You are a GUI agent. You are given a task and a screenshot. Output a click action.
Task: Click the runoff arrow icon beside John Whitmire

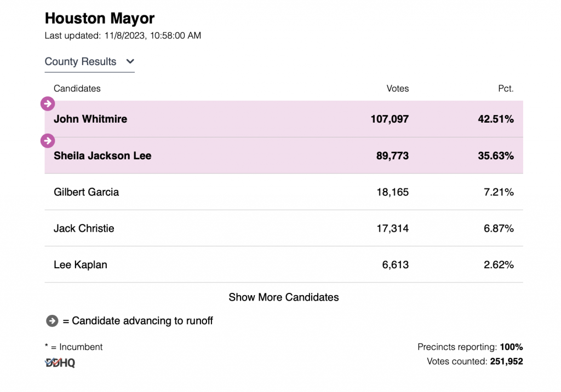(48, 103)
